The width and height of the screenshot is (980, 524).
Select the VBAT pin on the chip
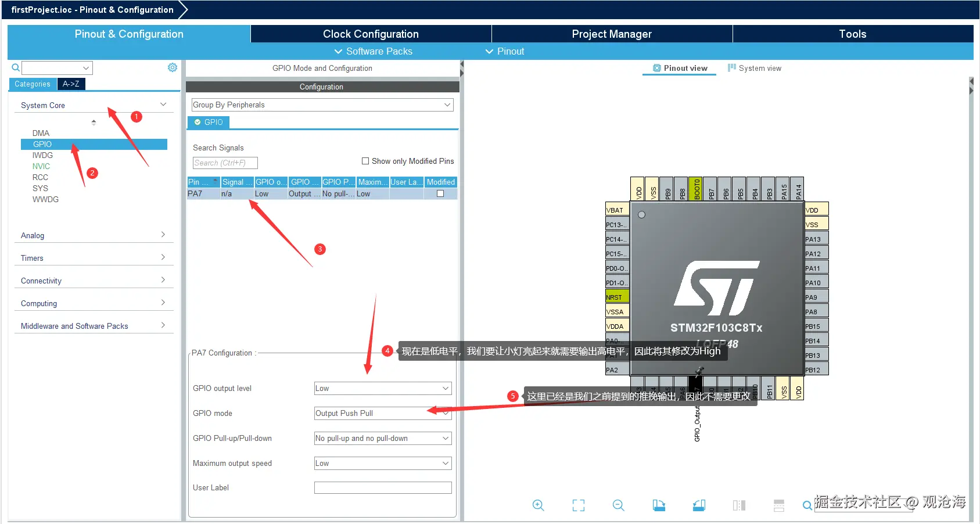617,210
